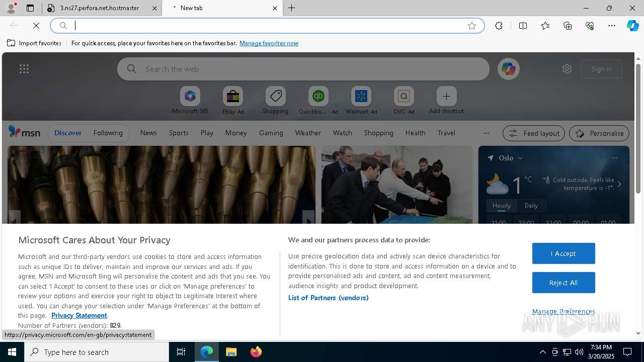Open the Travel category
The height and width of the screenshot is (362, 644).
446,133
